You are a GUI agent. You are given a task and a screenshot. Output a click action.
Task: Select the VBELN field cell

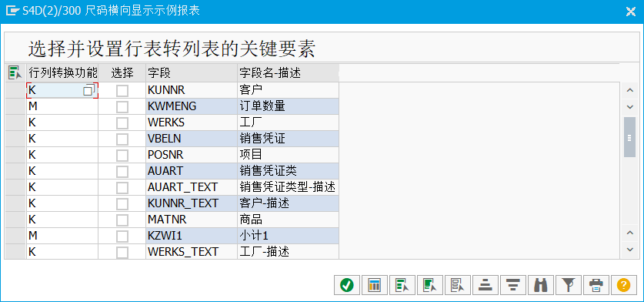(192, 139)
